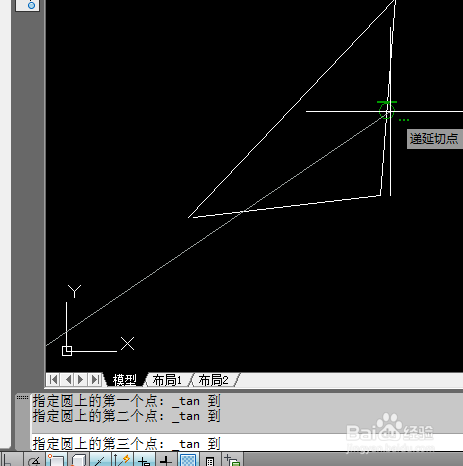Click the UCS Y axis label
Viewport: 463px width, 466px height.
(74, 291)
